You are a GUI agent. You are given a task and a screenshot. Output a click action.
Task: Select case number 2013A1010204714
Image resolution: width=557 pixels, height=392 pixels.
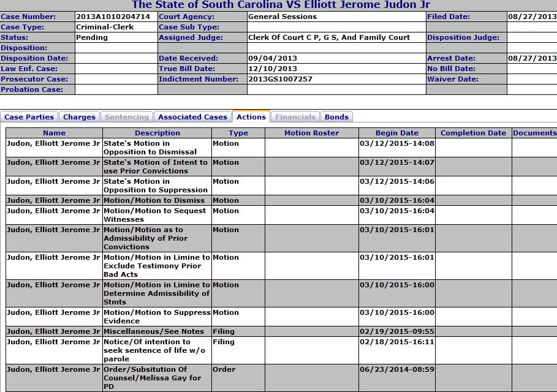click(x=113, y=17)
